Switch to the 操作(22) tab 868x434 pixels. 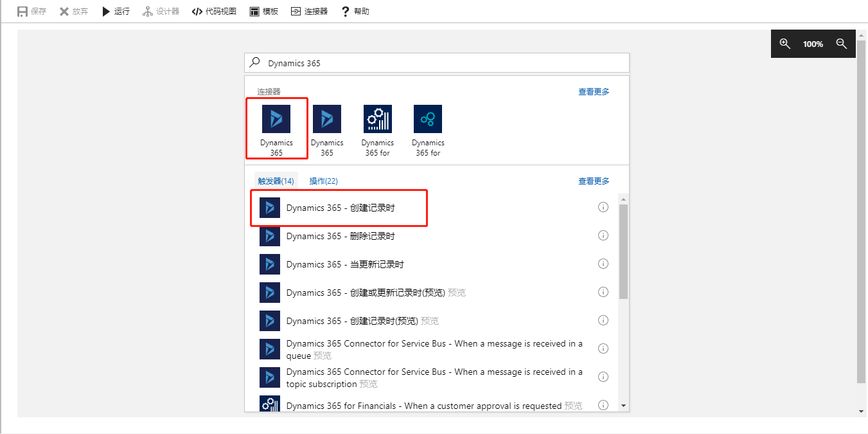click(x=324, y=181)
